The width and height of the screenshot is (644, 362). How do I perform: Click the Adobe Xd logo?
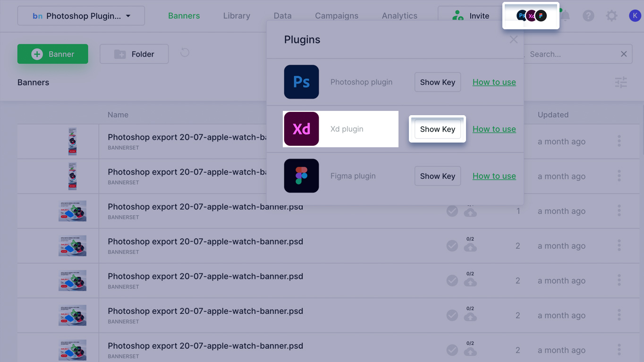(301, 129)
